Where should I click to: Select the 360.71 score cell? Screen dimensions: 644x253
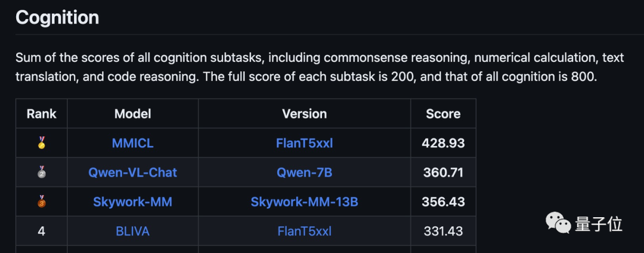coord(443,172)
